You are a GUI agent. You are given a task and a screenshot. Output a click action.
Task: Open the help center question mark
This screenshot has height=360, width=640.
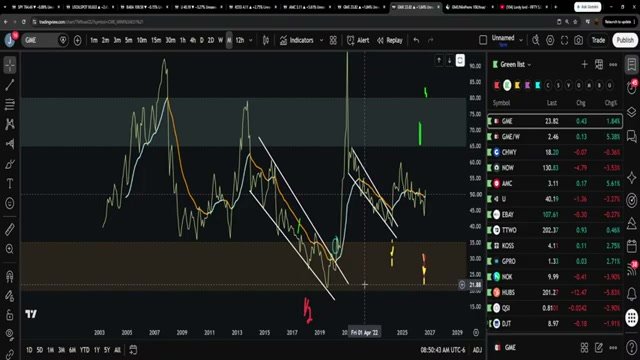tap(631, 347)
